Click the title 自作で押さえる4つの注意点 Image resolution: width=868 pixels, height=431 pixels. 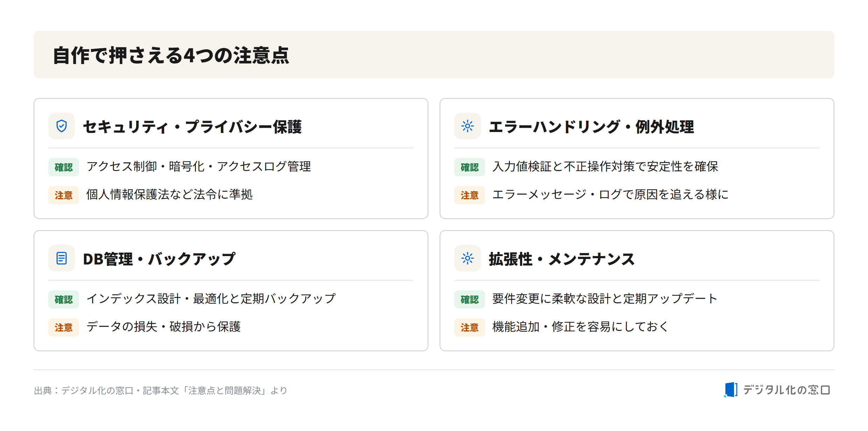click(171, 55)
